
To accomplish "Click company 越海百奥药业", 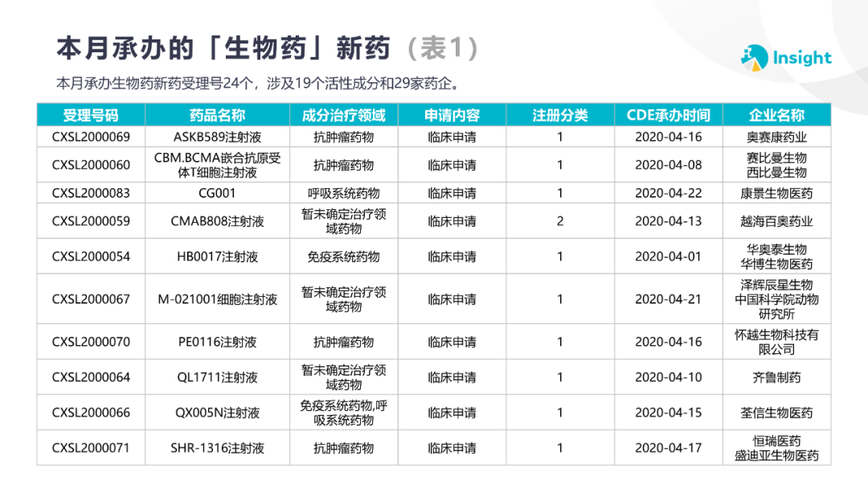I will tap(776, 221).
